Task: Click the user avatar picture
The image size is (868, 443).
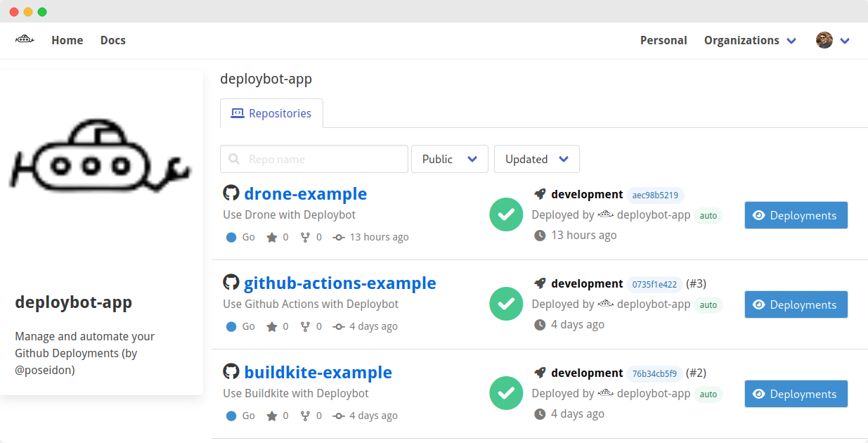Action: pos(824,40)
